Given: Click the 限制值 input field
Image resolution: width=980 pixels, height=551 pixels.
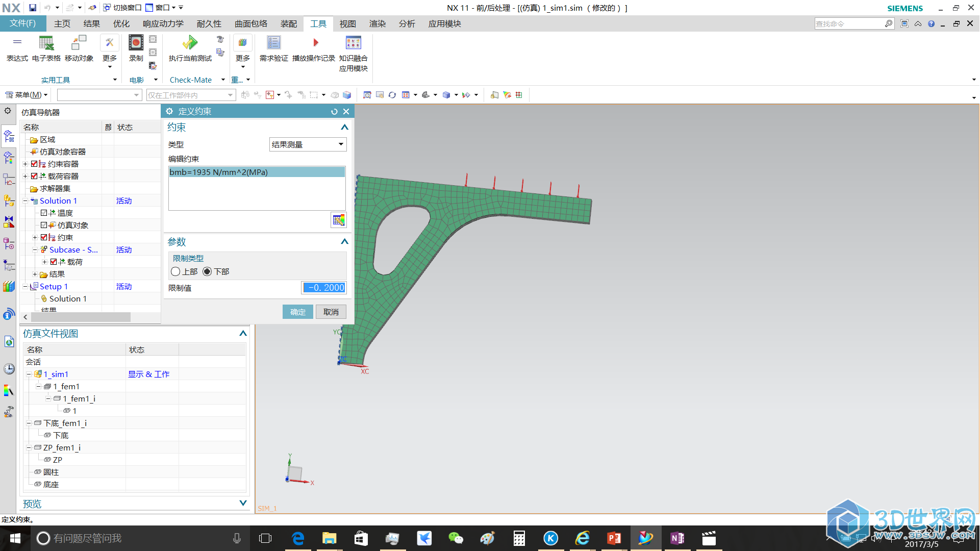Looking at the screenshot, I should coord(324,288).
